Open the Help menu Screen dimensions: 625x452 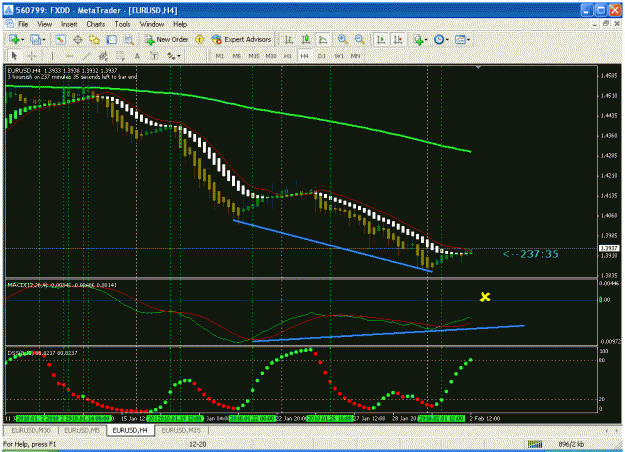180,24
